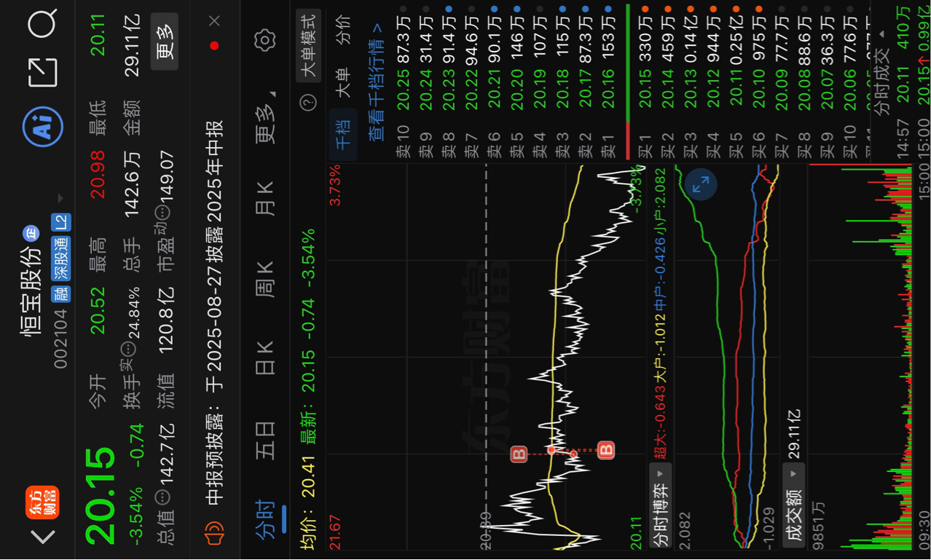931x560 pixels.
Task: Open the chart settings gear icon
Action: pyautogui.click(x=265, y=40)
